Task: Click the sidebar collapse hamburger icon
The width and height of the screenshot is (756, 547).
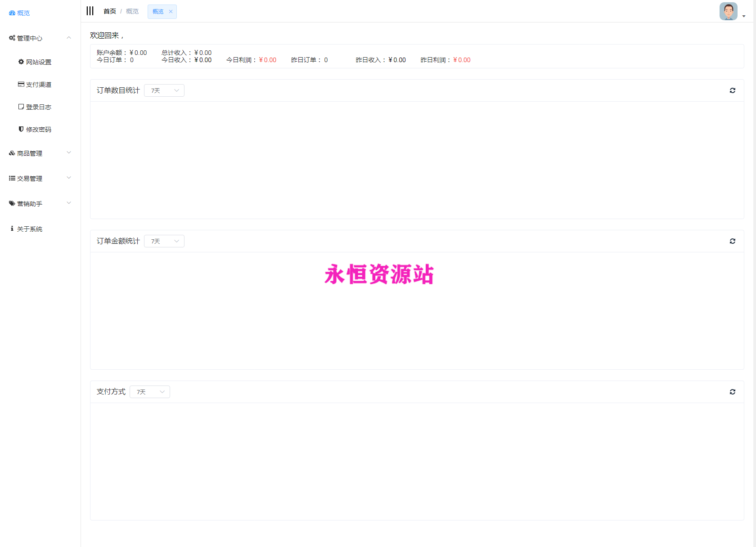Action: tap(90, 11)
